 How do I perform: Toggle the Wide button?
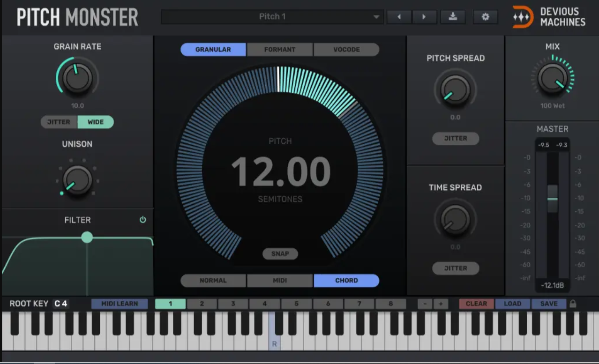tap(96, 122)
